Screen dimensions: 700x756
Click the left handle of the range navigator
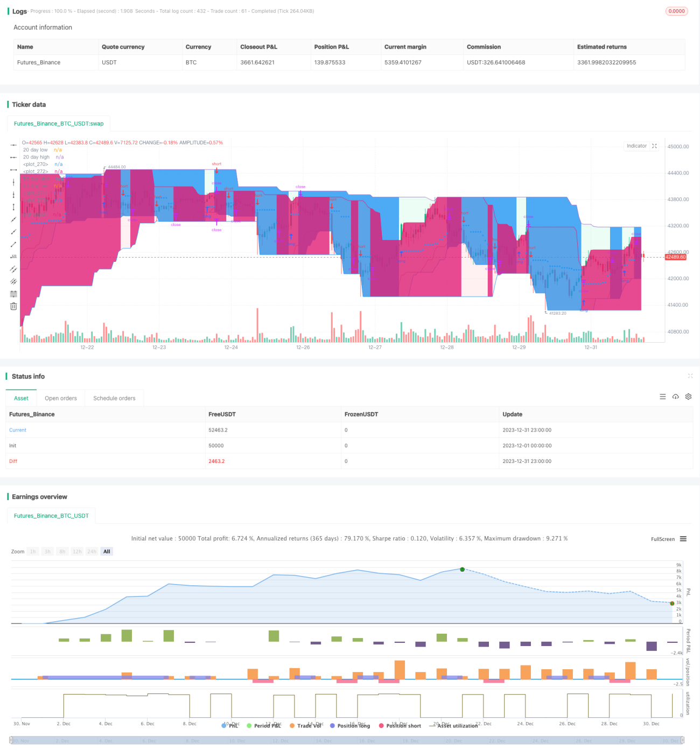point(11,740)
